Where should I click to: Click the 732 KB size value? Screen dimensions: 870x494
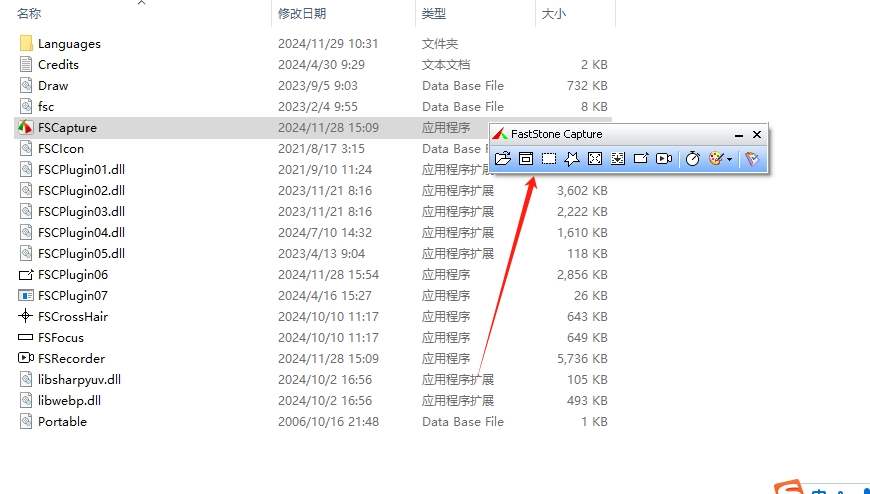pos(587,86)
